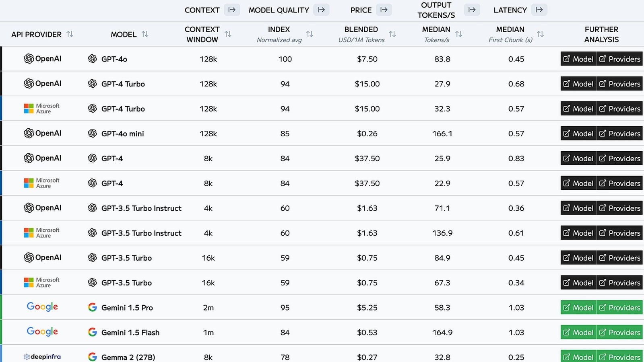Open Model for OpenAI GPT-3.5 Turbo
The image size is (644, 362).
pyautogui.click(x=578, y=258)
